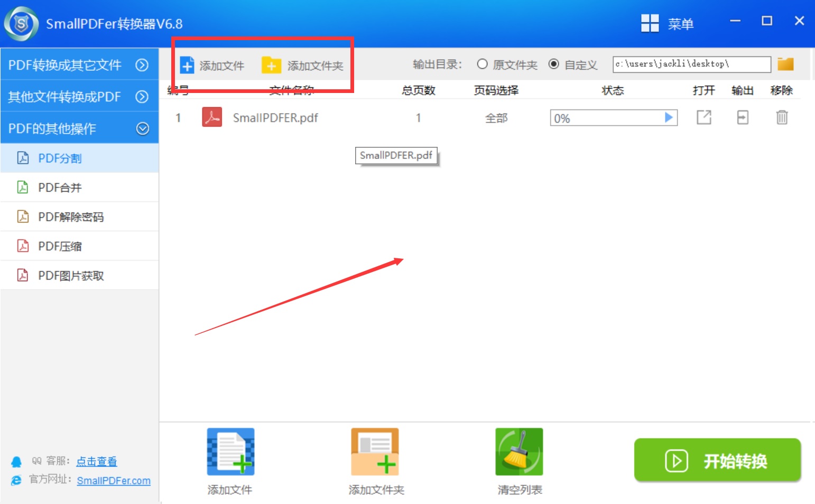Collapse the PDF的其他操作 section
Screen dimensions: 815x504
(x=79, y=128)
